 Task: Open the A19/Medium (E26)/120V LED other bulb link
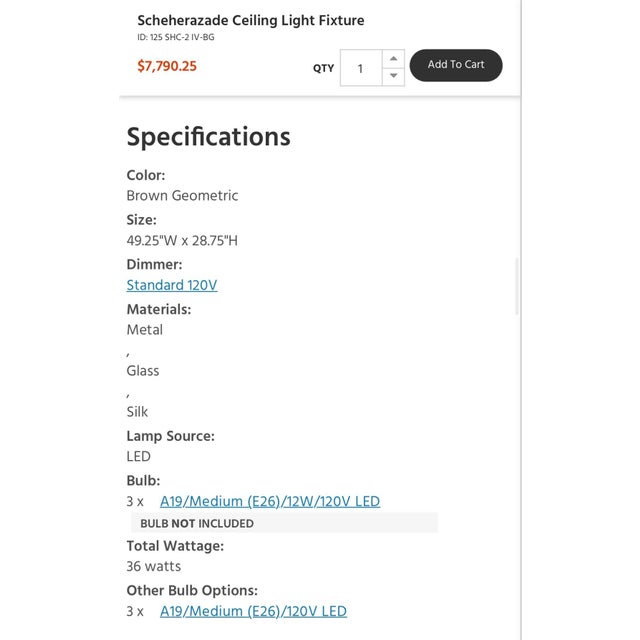[x=253, y=611]
